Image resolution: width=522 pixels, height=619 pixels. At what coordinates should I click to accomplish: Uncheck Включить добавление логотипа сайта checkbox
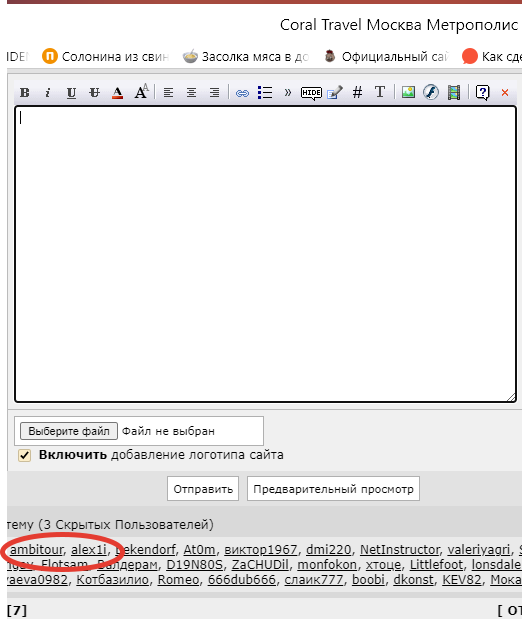tap(24, 455)
